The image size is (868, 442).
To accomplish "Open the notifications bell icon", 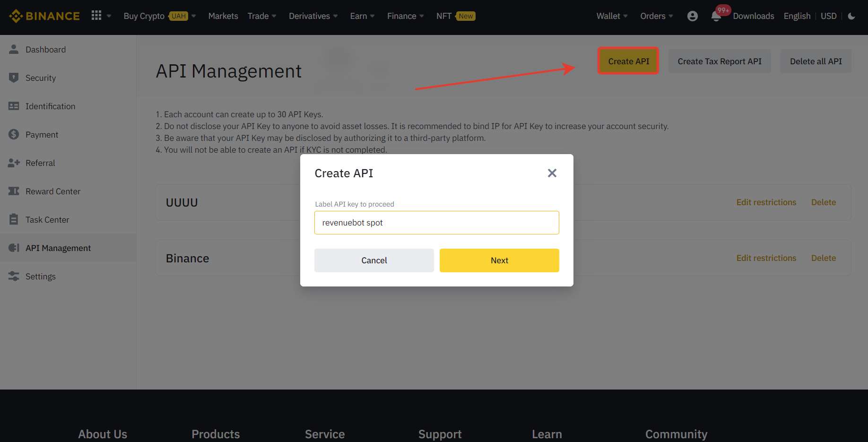I will click(716, 17).
